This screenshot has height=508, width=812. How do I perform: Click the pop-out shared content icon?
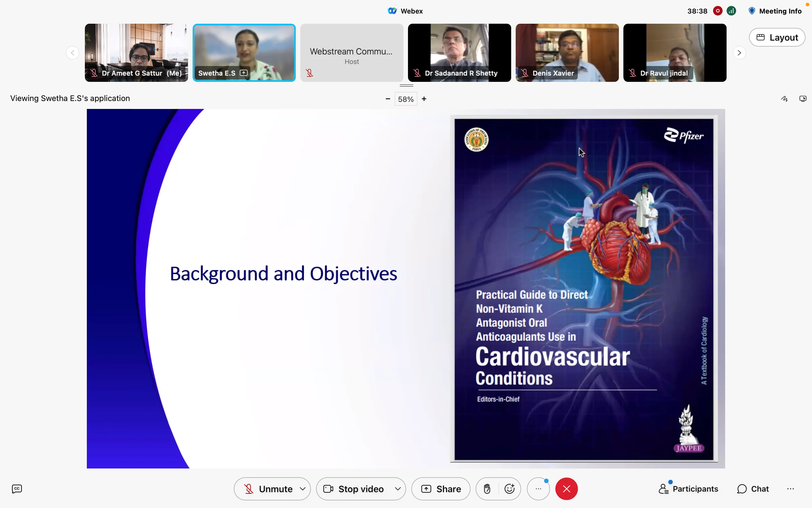pyautogui.click(x=803, y=99)
